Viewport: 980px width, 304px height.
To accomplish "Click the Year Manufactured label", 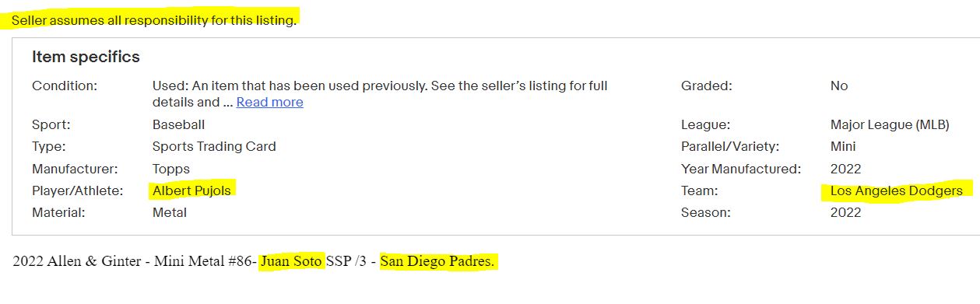I will (741, 169).
